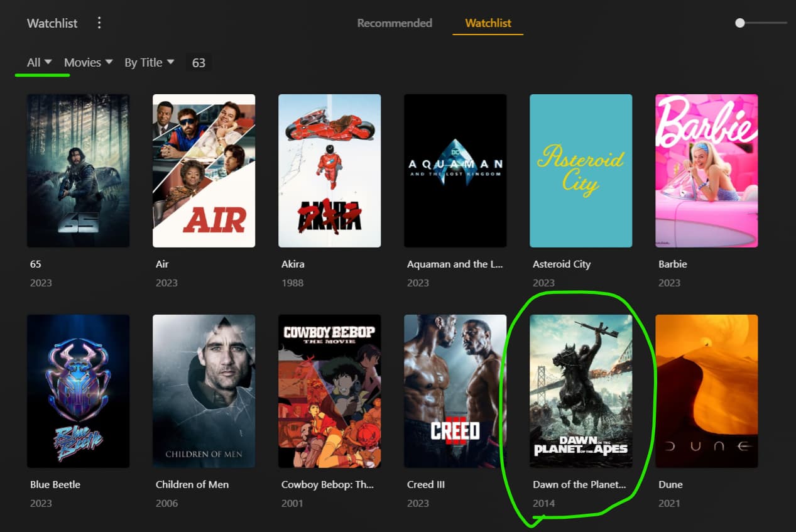Click the 2006 year under Children of Men

(166, 503)
